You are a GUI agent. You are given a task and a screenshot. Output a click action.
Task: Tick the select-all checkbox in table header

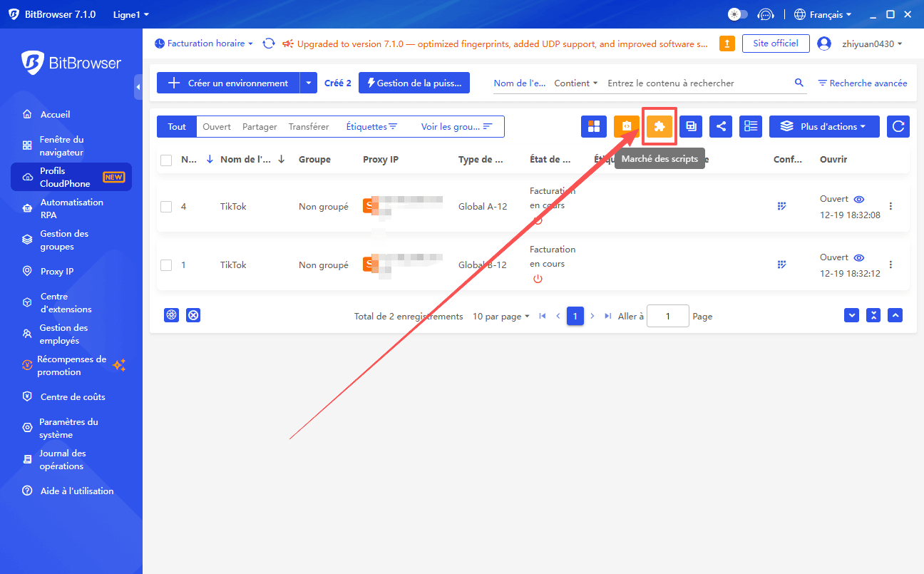[166, 160]
